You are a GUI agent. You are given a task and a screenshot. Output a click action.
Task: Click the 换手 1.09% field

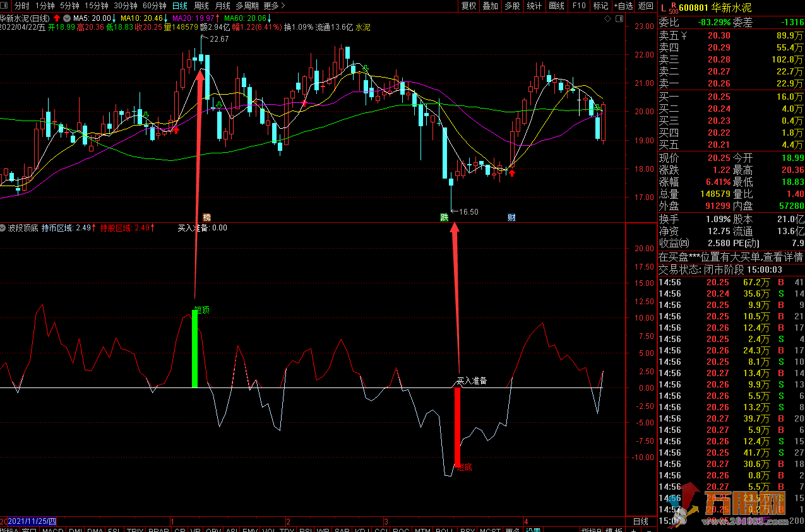tap(695, 219)
